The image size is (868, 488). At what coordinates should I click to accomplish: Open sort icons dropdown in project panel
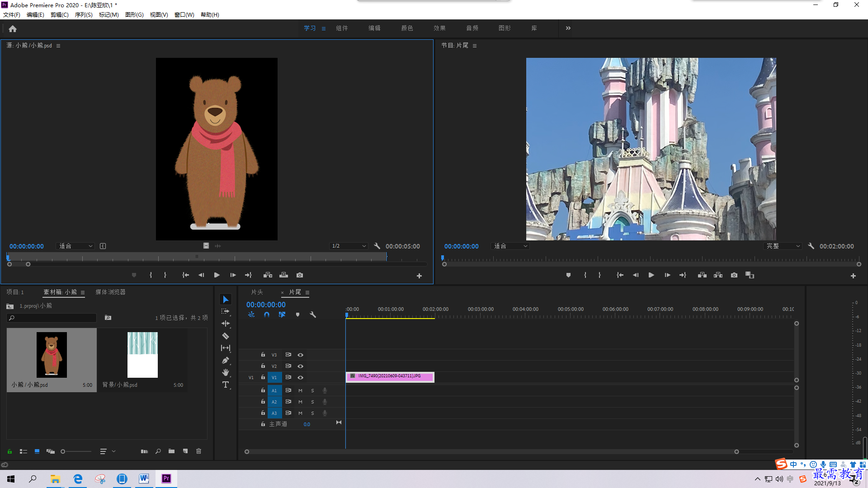[107, 451]
